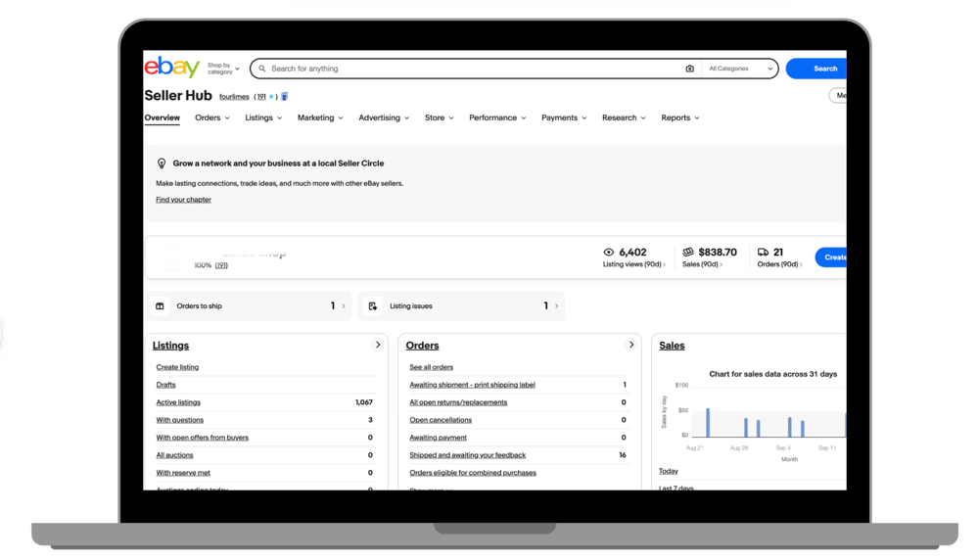
Task: Click the Orders to ship box icon
Action: (160, 305)
